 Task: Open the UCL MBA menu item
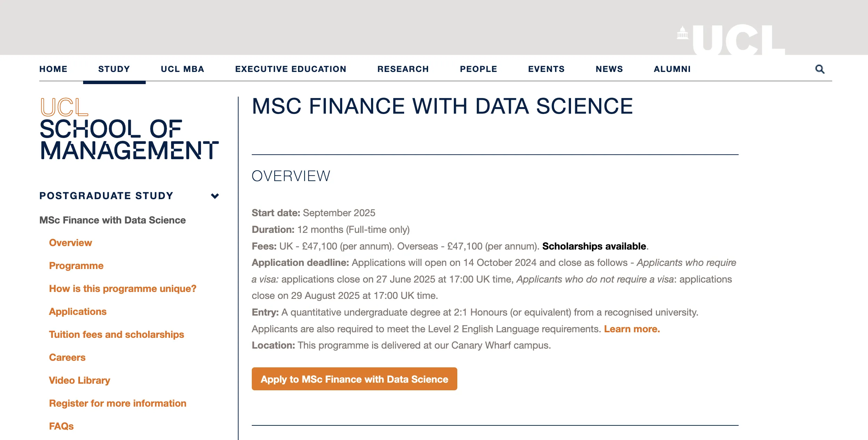182,69
